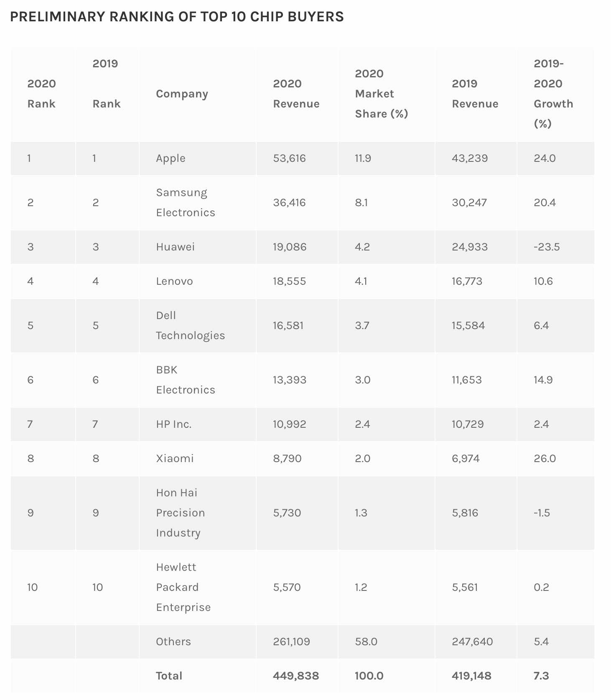Select the Lenovo company name
This screenshot has width=611, height=700.
pyautogui.click(x=174, y=281)
